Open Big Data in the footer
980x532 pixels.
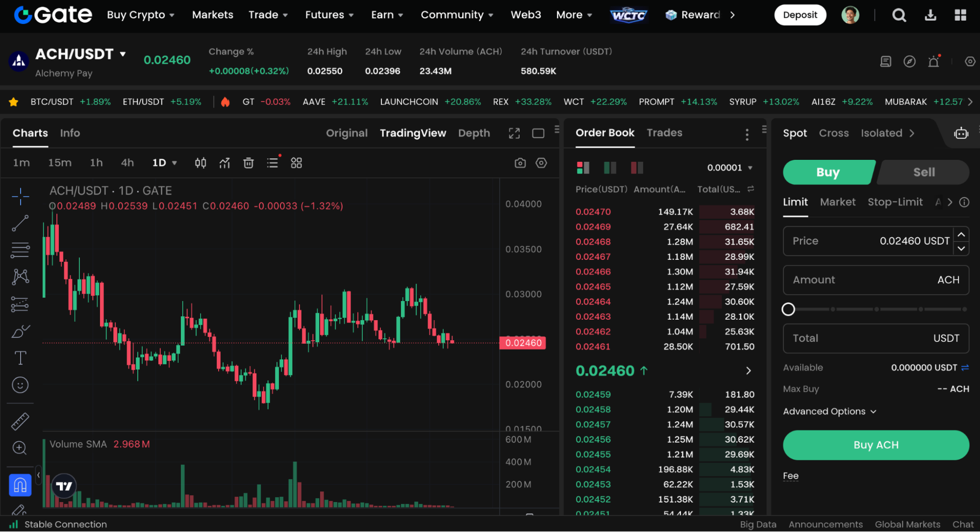(758, 525)
